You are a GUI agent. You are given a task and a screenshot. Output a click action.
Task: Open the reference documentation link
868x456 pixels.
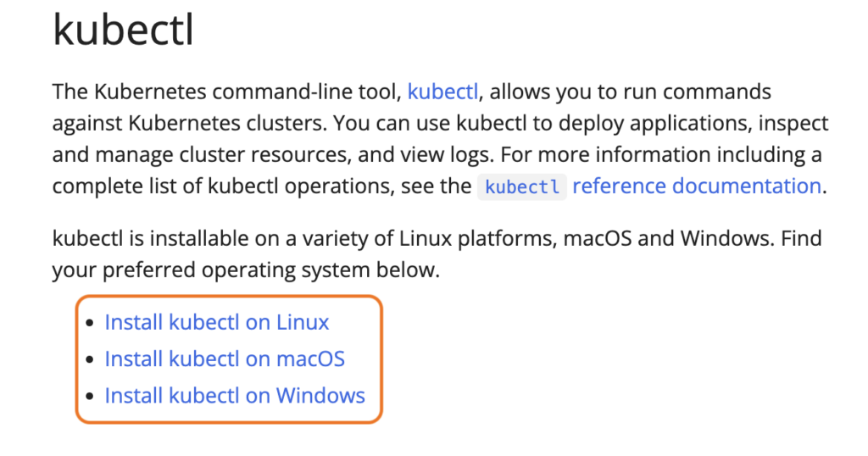[x=697, y=186]
